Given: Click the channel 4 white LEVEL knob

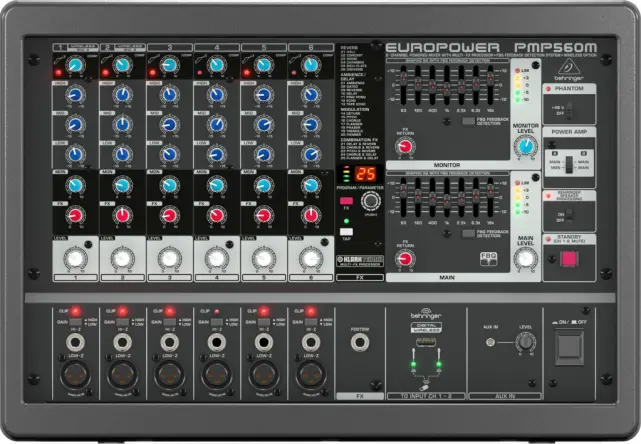Looking at the screenshot, I should tap(217, 258).
